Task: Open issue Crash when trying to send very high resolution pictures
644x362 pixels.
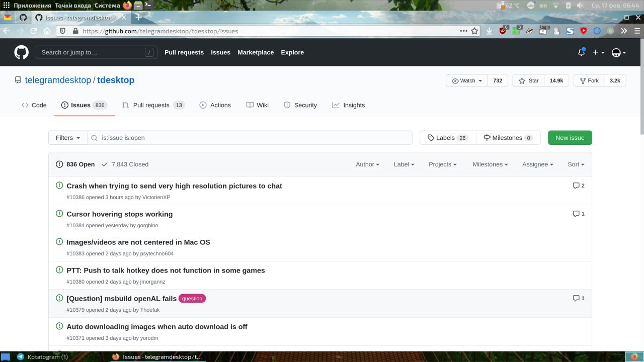Action: (x=174, y=186)
